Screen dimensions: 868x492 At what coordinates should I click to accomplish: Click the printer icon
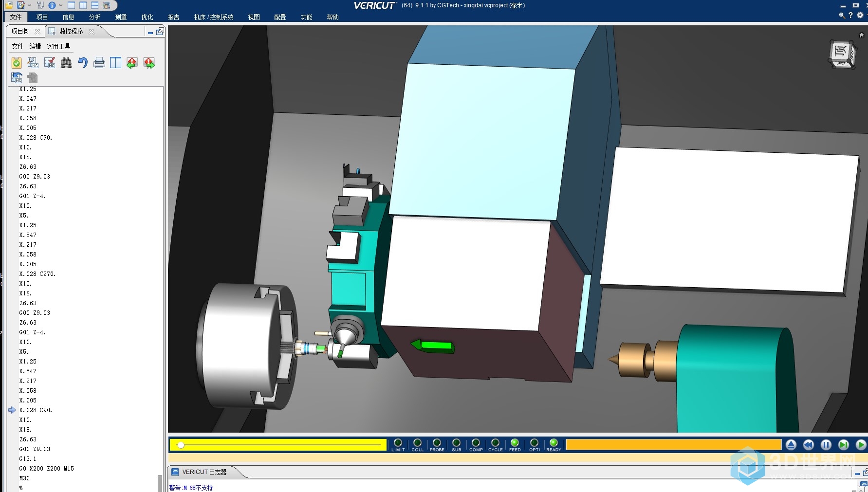pos(99,63)
